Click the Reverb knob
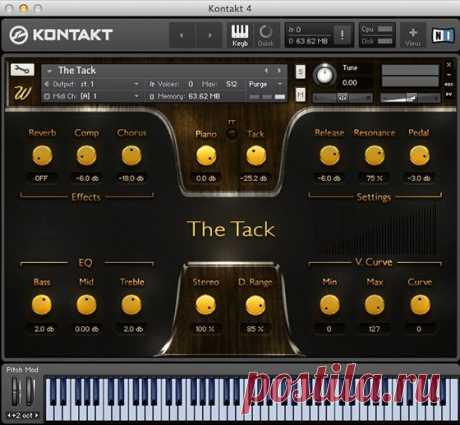 click(x=42, y=156)
